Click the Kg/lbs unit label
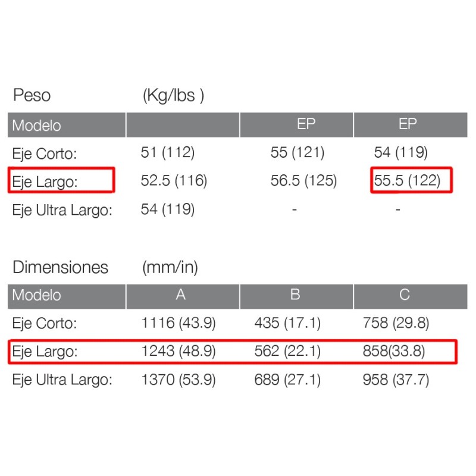Viewport: 476px width, 476px height. (173, 96)
